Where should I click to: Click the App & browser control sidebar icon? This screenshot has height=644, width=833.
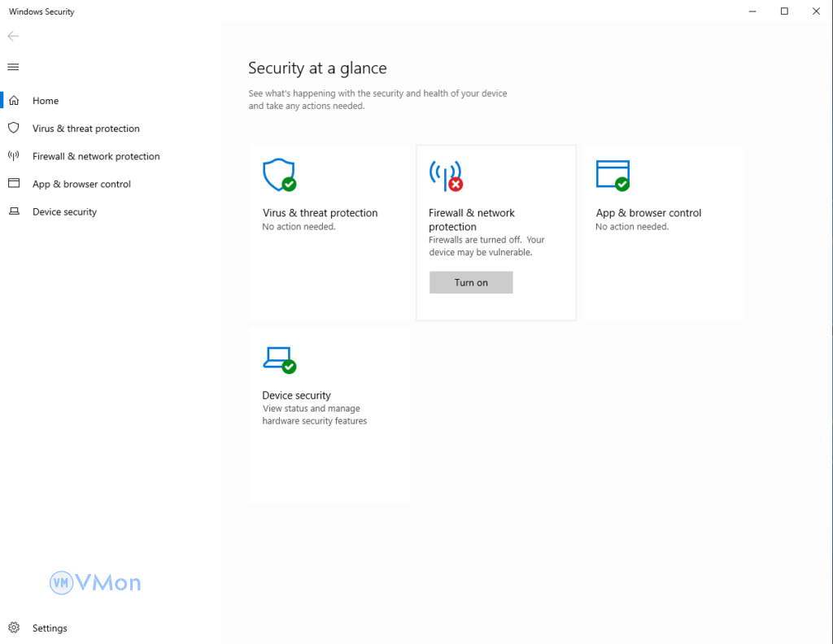pos(13,184)
